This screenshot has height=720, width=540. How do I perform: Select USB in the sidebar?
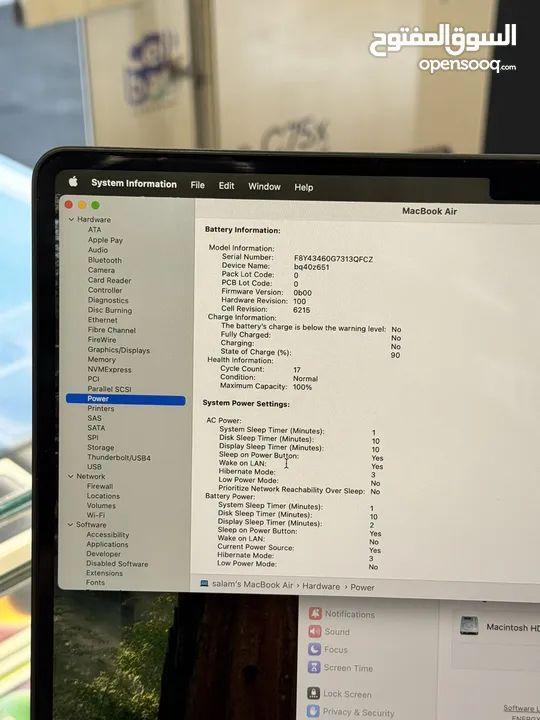tap(94, 467)
